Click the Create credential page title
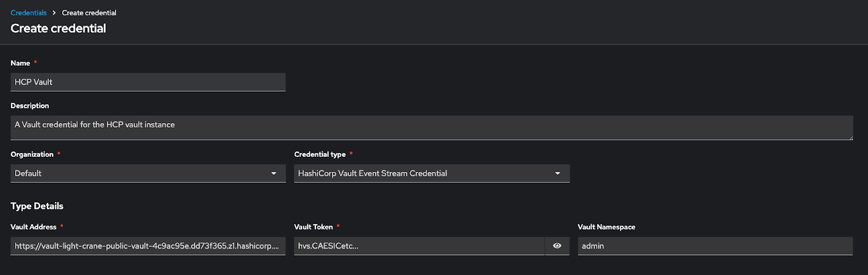The height and width of the screenshot is (275, 868). (58, 28)
